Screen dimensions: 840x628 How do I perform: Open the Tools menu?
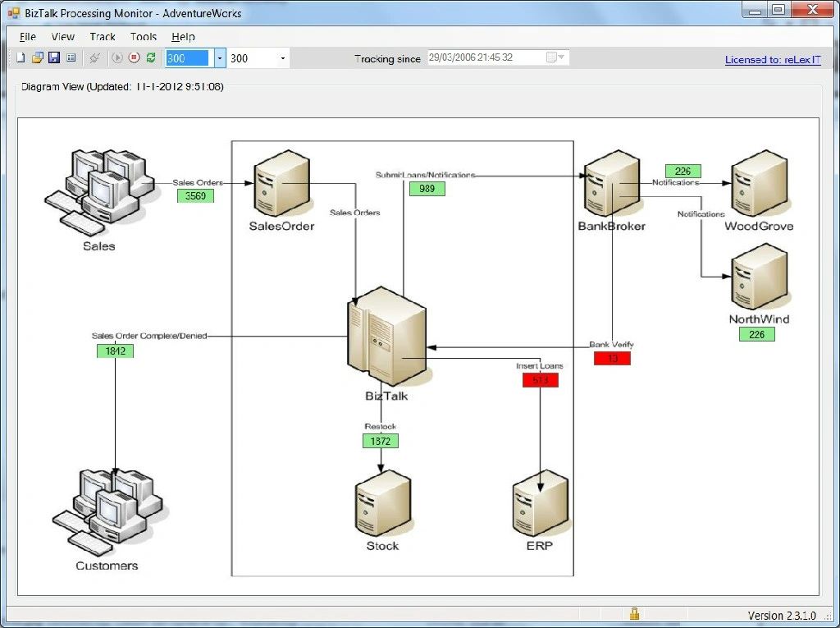(x=143, y=36)
